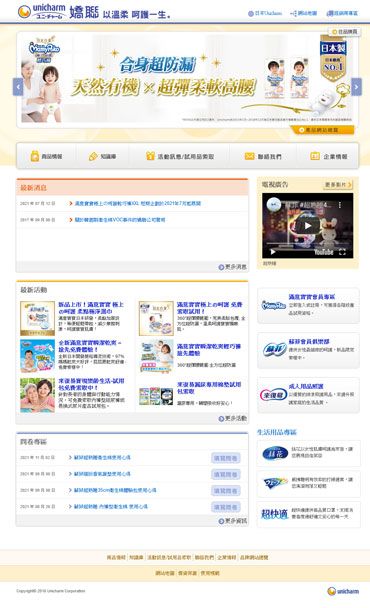The width and height of the screenshot is (370, 608).
Task: Click footer link 品牌網站總覽
Action: pos(254,557)
